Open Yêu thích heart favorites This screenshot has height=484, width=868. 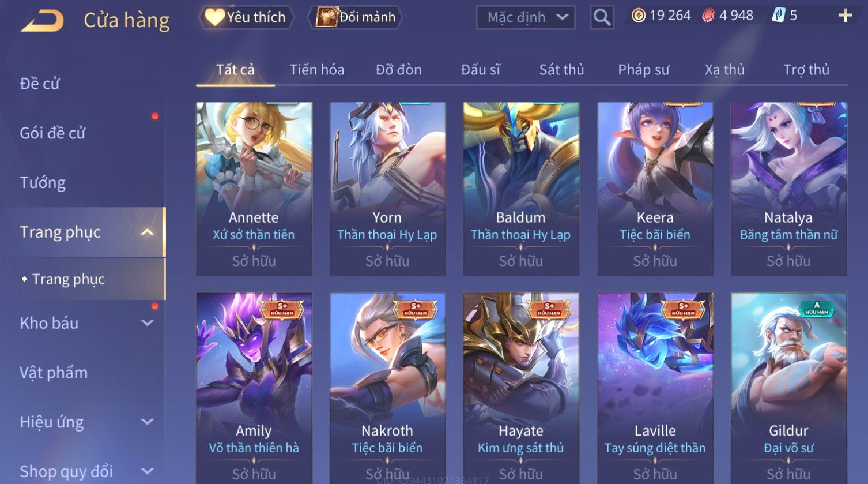pos(246,17)
